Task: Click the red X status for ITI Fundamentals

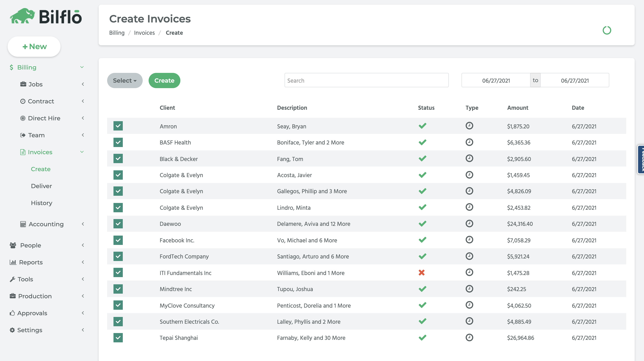Action: click(422, 272)
